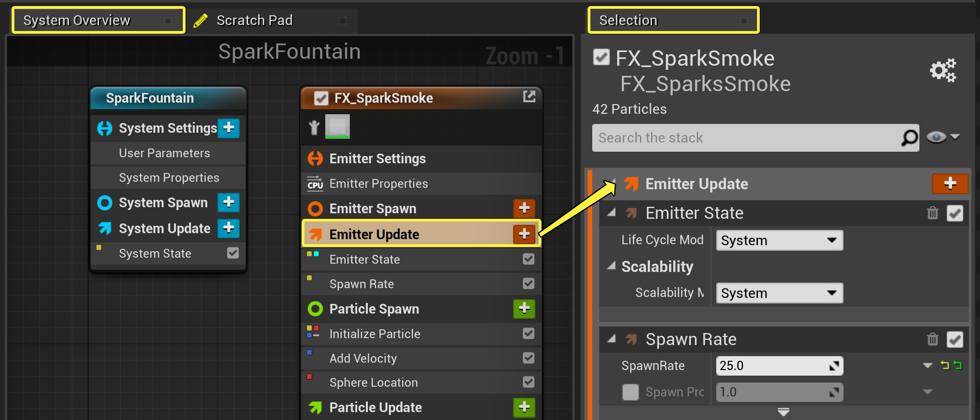Collapse the Spawn Rate section
Image resolution: width=980 pixels, height=420 pixels.
[x=612, y=339]
